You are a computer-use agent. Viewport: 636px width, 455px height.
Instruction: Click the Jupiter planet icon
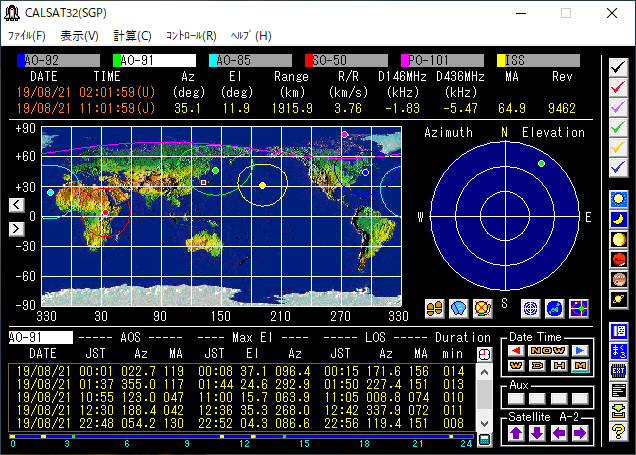click(x=619, y=279)
